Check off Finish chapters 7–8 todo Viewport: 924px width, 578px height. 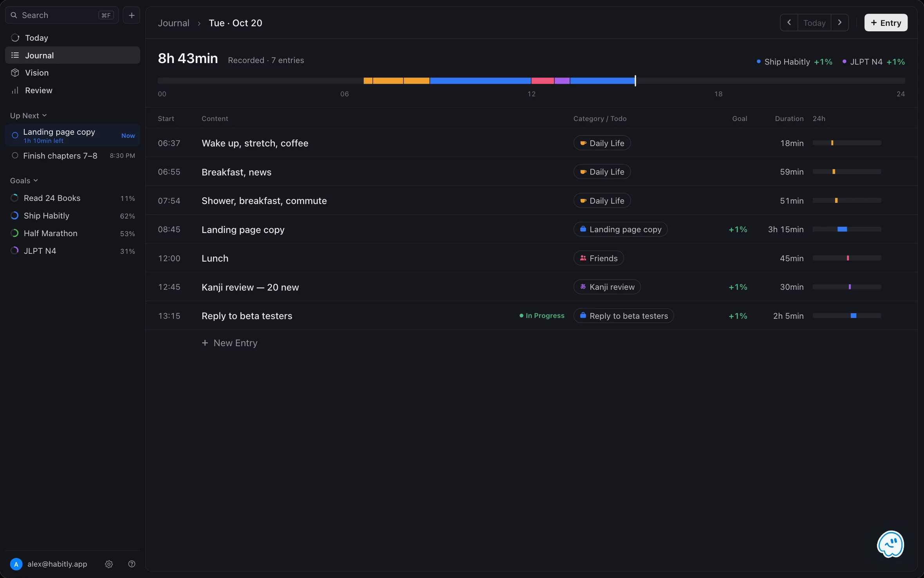click(x=15, y=155)
